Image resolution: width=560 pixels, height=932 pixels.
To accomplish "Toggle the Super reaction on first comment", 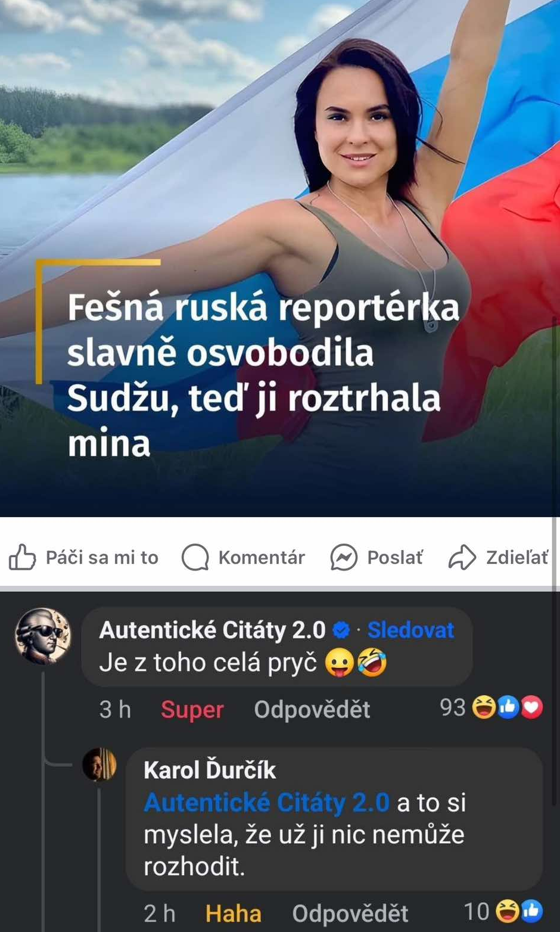I will [192, 709].
